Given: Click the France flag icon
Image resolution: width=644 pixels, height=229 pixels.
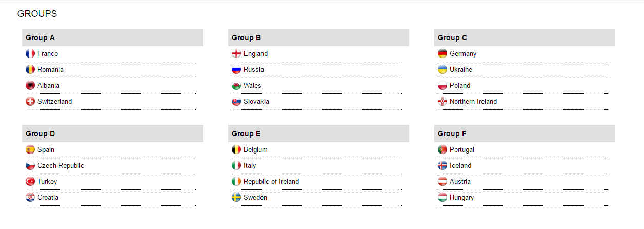Looking at the screenshot, I should (30, 53).
